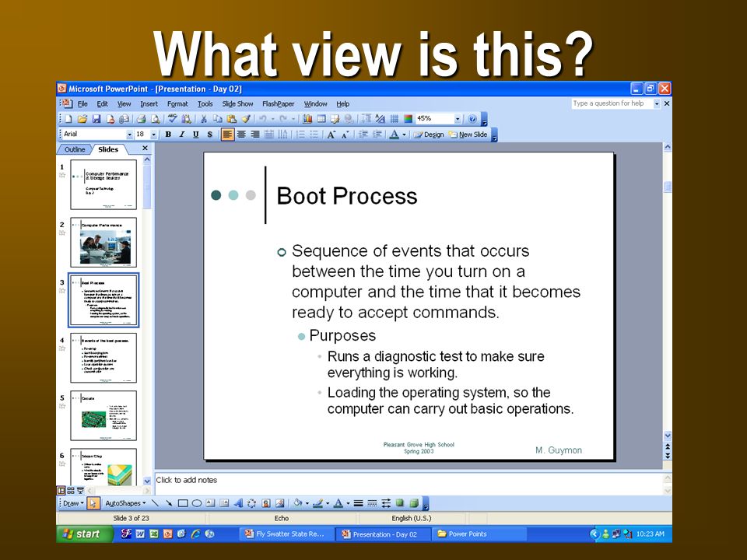The height and width of the screenshot is (560, 747).
Task: Insert Clip Art from drawing toolbar
Action: coord(266,503)
